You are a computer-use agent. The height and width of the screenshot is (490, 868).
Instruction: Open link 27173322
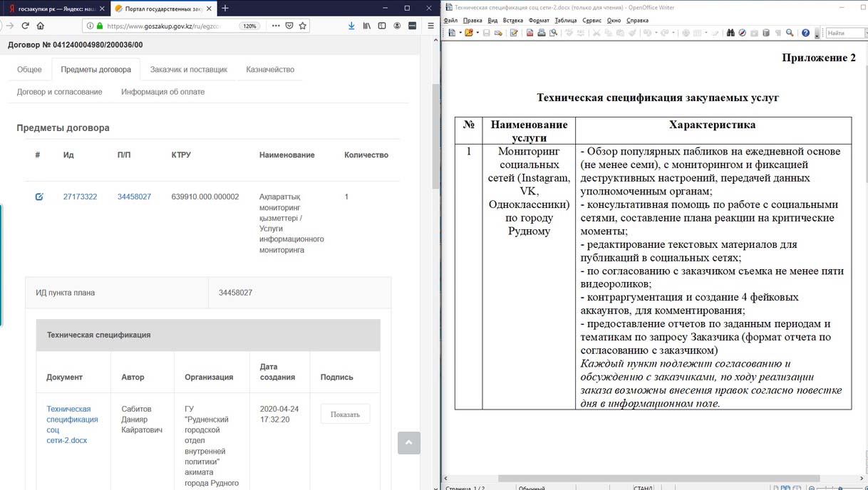pyautogui.click(x=81, y=197)
